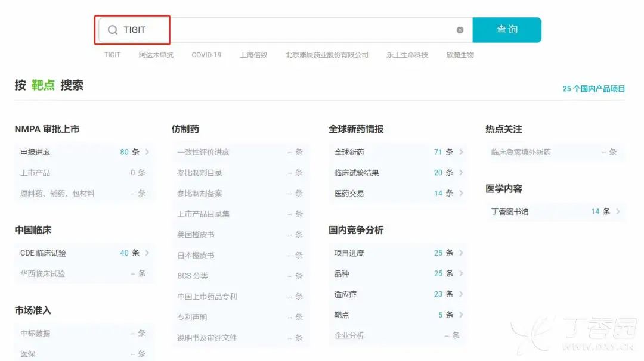
Task: Open 全球新药 row chevron
Action: [461, 152]
